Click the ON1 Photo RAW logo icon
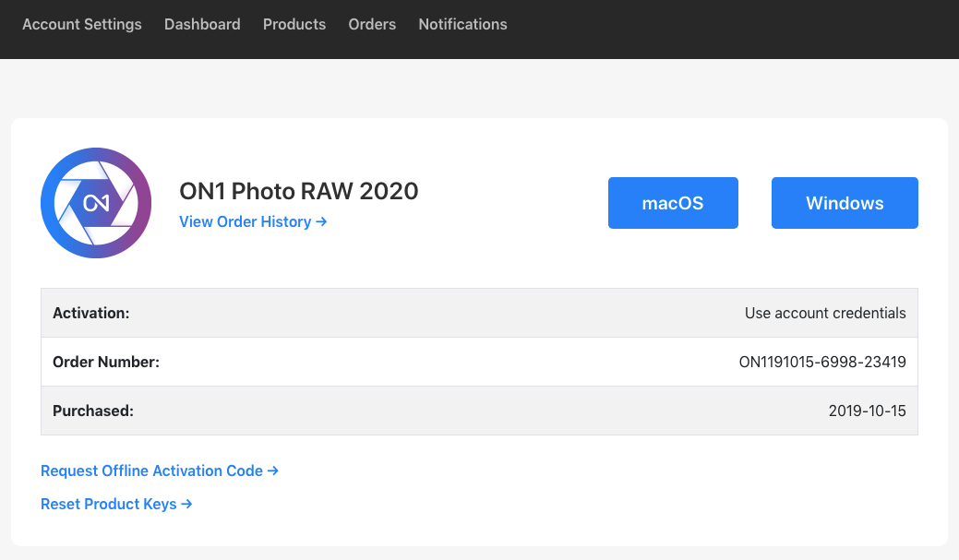Viewport: 959px width, 560px height. (x=96, y=203)
